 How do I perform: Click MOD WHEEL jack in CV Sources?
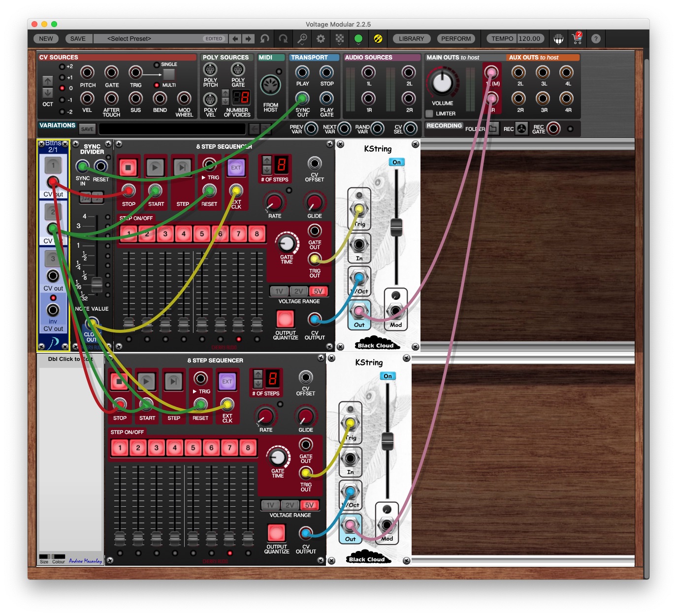click(x=184, y=98)
